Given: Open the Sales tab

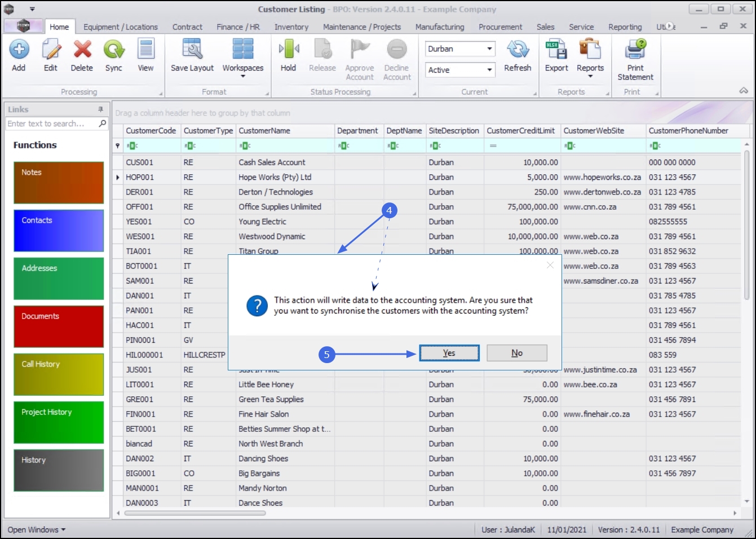Looking at the screenshot, I should tap(546, 27).
